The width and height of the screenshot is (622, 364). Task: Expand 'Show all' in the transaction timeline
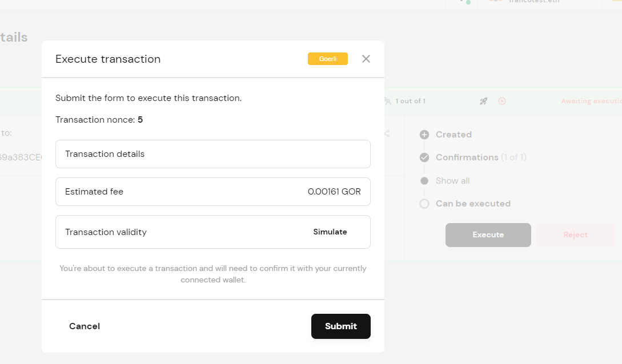[x=452, y=181]
